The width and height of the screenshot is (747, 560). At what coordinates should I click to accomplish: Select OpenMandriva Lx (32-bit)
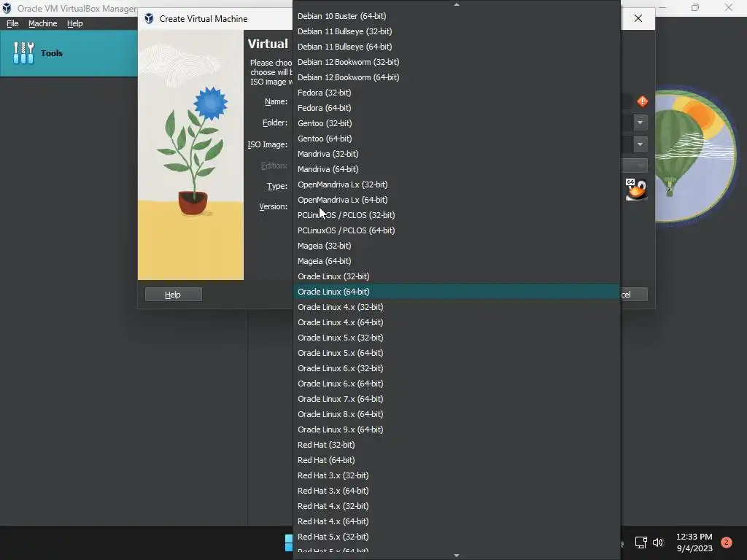457,184
